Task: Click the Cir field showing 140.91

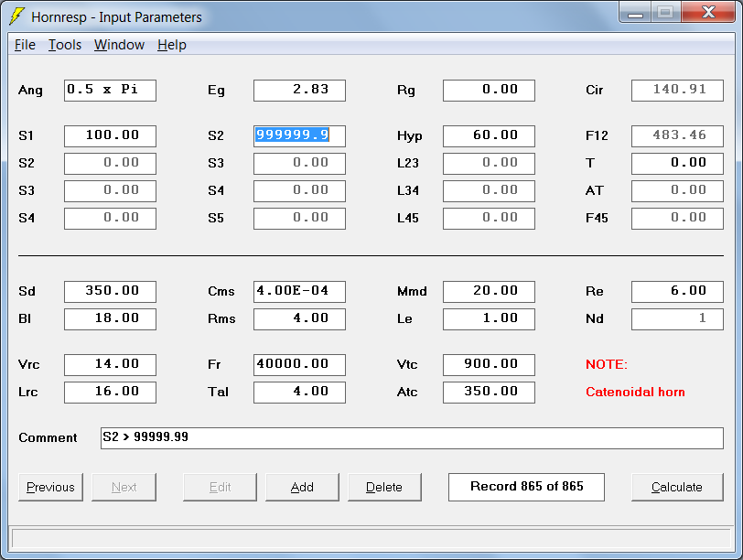Action: [677, 91]
